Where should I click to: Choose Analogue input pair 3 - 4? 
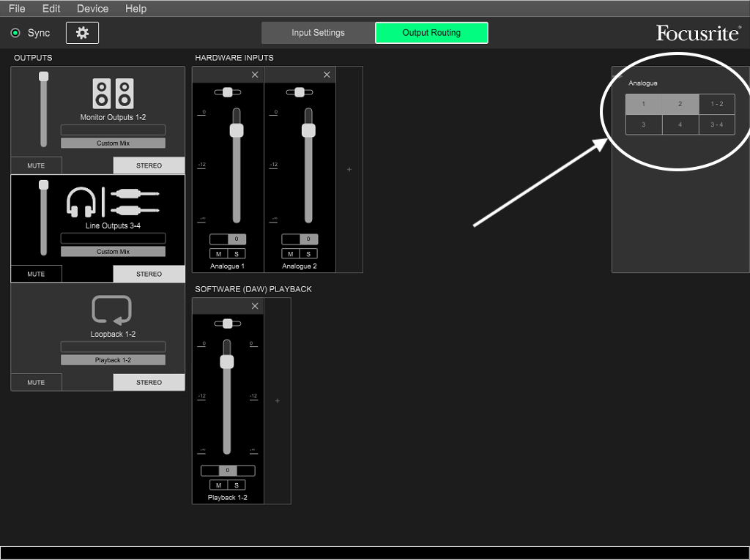(716, 125)
